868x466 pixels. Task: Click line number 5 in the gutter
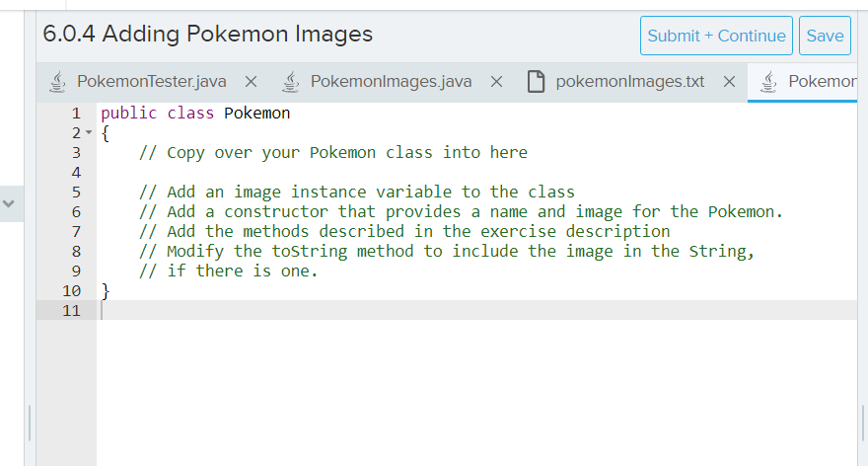76,193
